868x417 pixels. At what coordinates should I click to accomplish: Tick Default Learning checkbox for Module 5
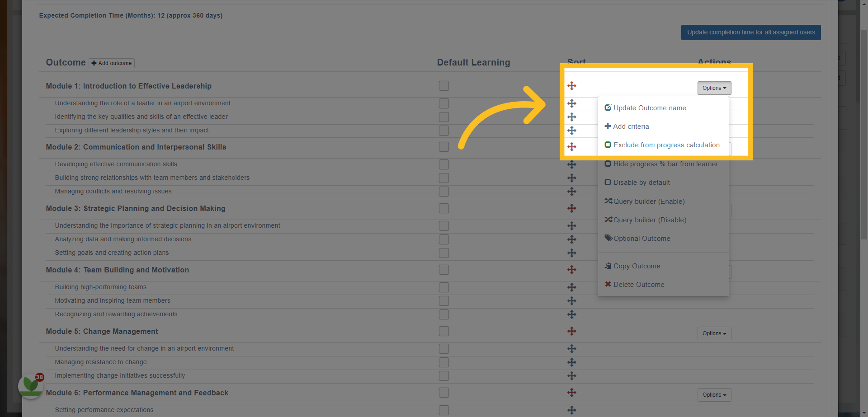444,331
